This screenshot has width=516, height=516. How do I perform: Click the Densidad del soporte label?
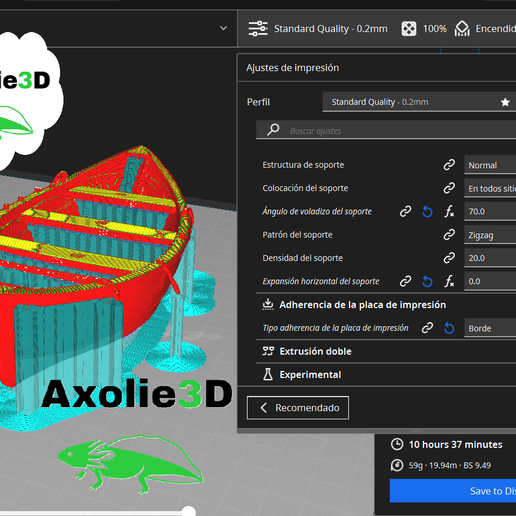[302, 258]
